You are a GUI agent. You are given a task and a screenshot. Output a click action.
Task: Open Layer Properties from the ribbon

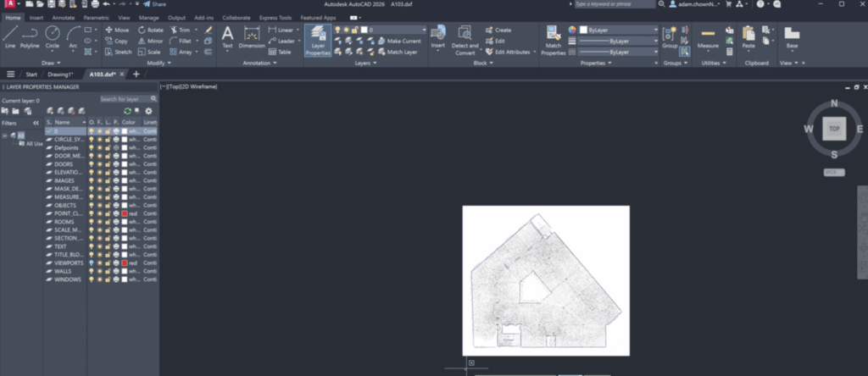coord(318,40)
